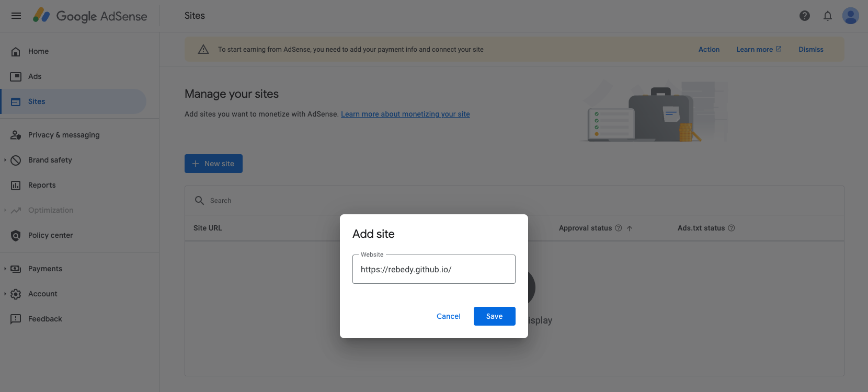The height and width of the screenshot is (392, 868).
Task: Click the warning triangle in banner
Action: [x=203, y=49]
